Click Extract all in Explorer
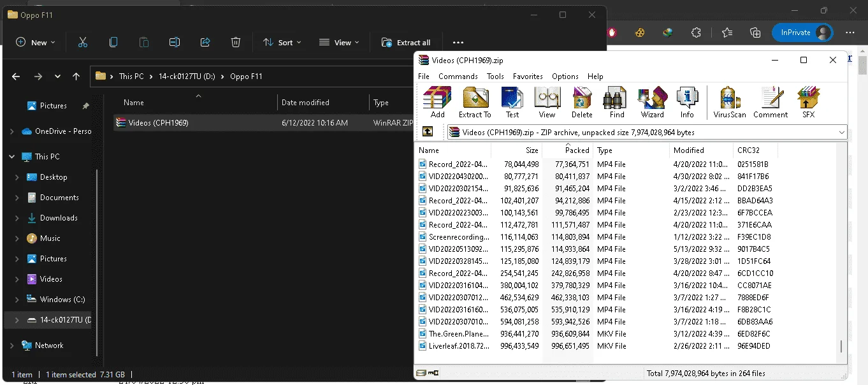The image size is (868, 385). [405, 43]
